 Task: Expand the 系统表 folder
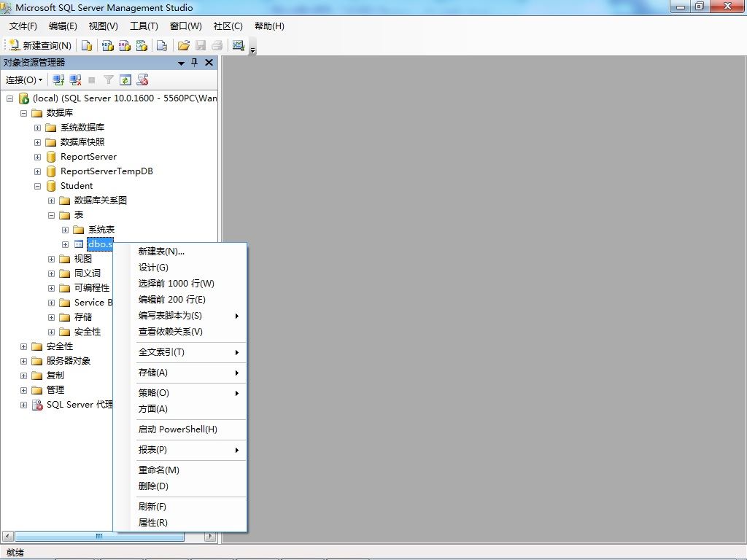tap(65, 230)
